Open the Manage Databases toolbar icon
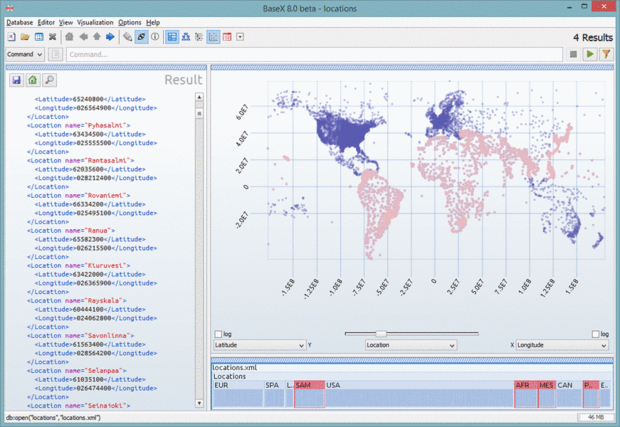Viewport: 620px width, 427px height. pos(39,37)
